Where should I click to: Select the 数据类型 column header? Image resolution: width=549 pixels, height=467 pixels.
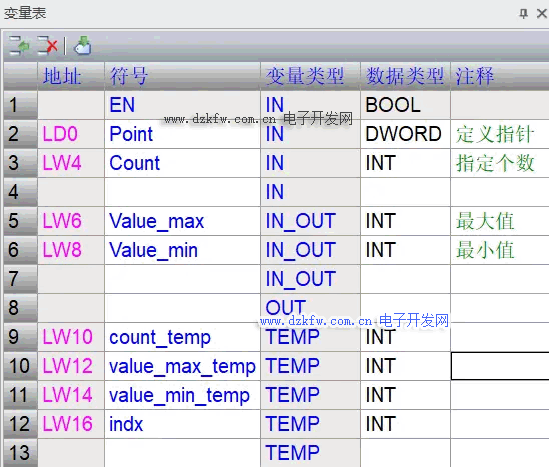pyautogui.click(x=405, y=76)
